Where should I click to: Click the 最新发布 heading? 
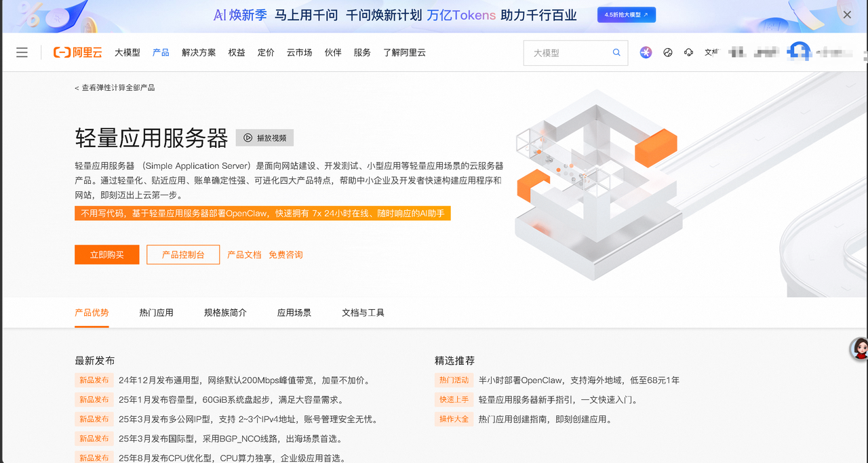(95, 361)
